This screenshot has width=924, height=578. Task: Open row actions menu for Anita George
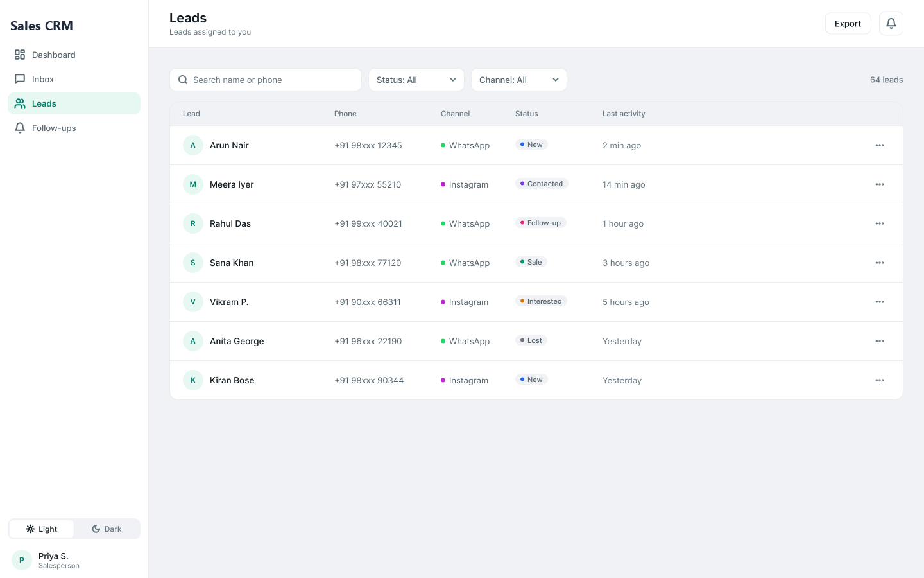click(880, 341)
